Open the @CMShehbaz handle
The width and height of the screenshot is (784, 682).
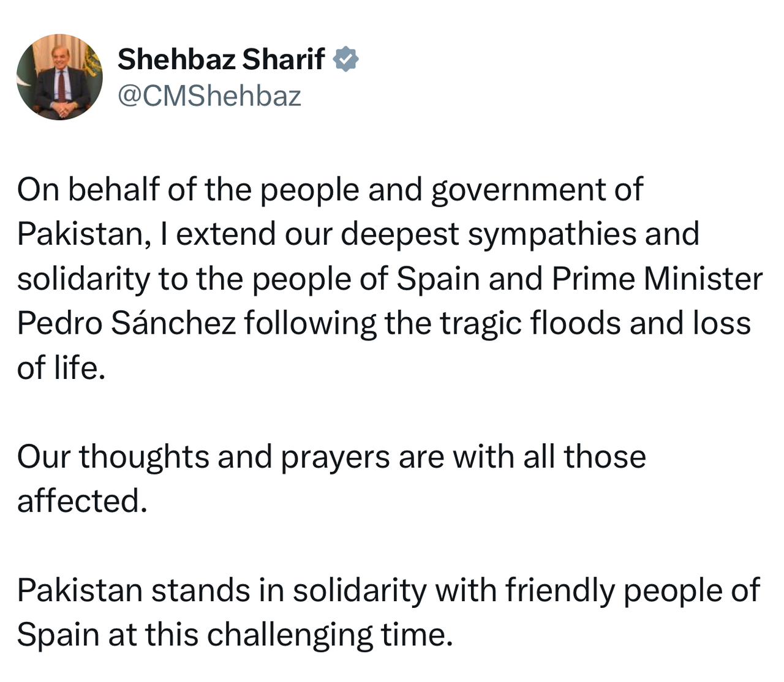tap(209, 96)
